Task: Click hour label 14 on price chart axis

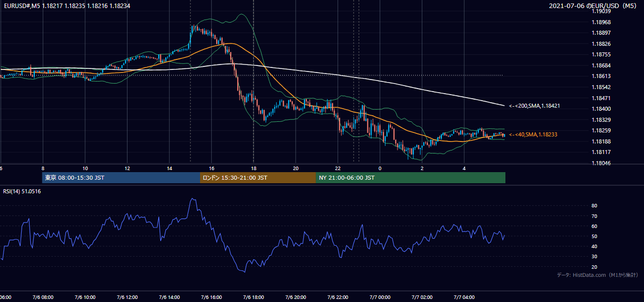Action: pos(169,168)
